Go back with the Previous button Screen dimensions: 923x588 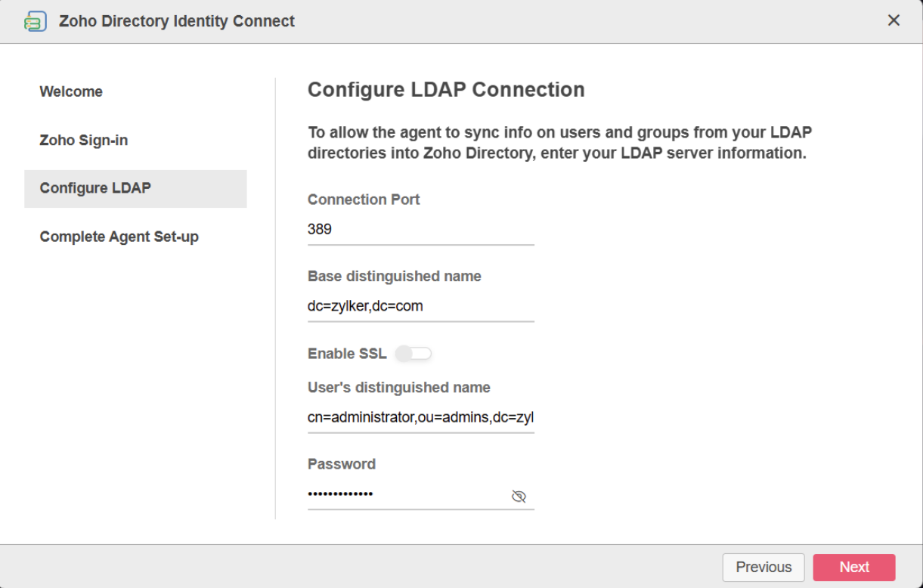(763, 567)
